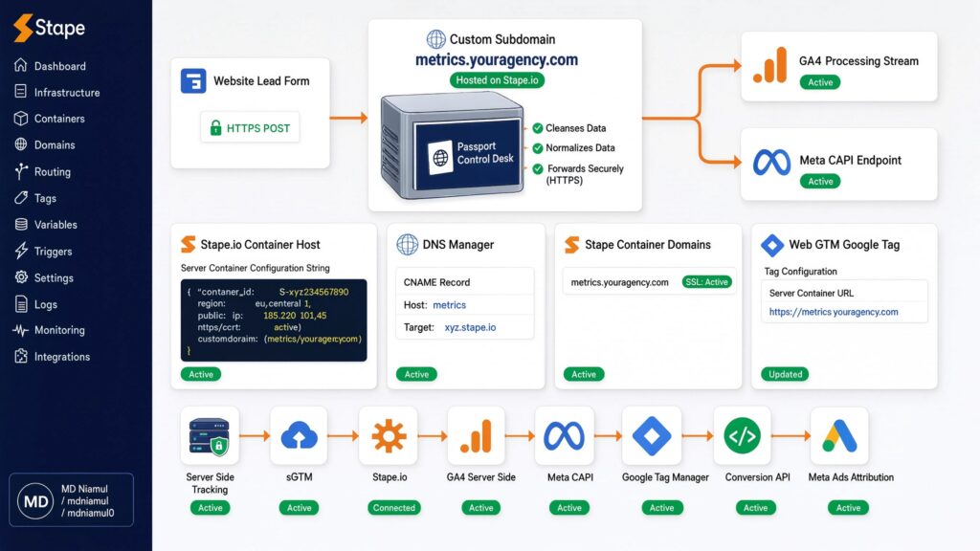Image resolution: width=980 pixels, height=551 pixels.
Task: Click the Normalizes Data checkmark
Action: pyautogui.click(x=538, y=148)
